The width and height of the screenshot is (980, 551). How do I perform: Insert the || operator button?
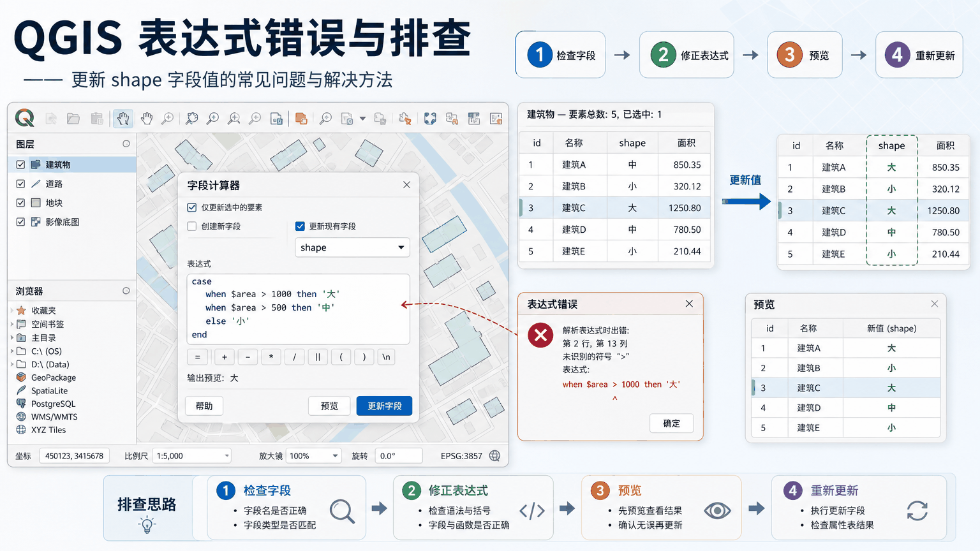[318, 357]
